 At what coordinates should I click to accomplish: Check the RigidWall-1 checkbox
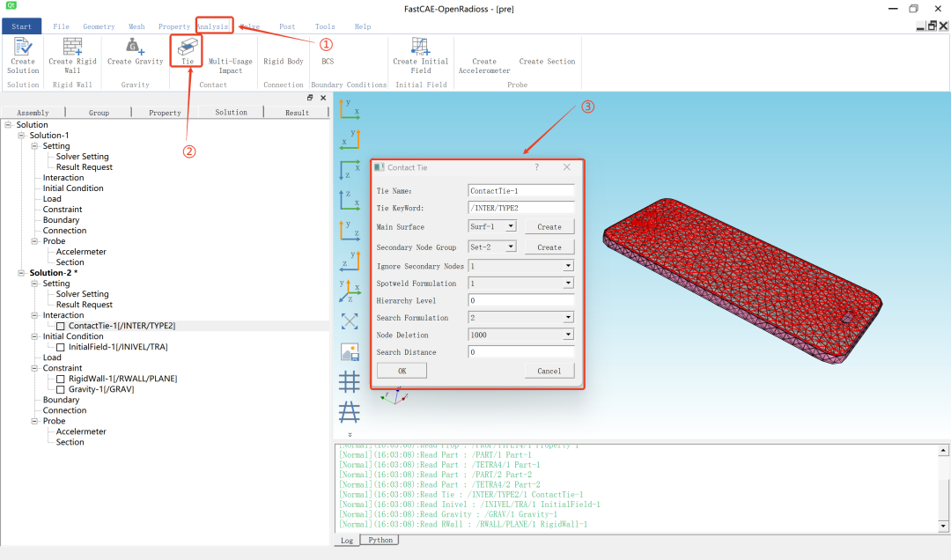(x=61, y=379)
